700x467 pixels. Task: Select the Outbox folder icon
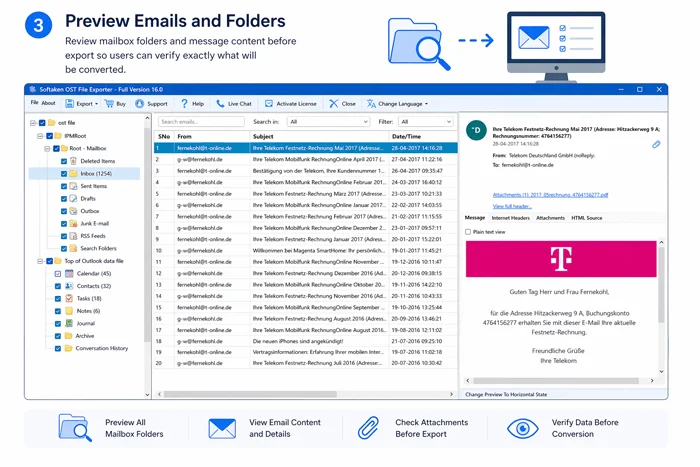tap(73, 211)
